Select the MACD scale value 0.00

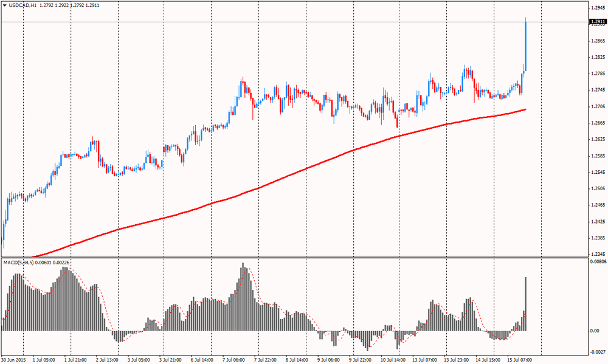pyautogui.click(x=595, y=331)
